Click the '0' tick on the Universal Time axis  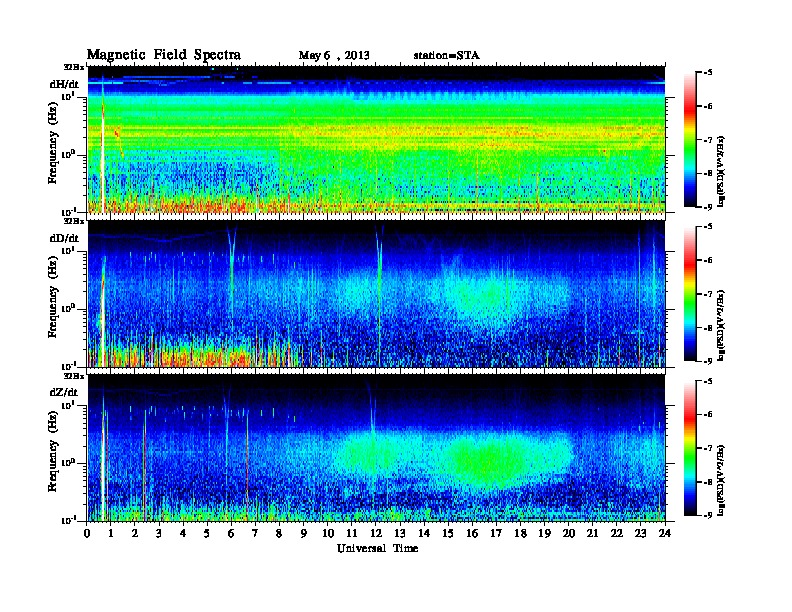coord(87,534)
